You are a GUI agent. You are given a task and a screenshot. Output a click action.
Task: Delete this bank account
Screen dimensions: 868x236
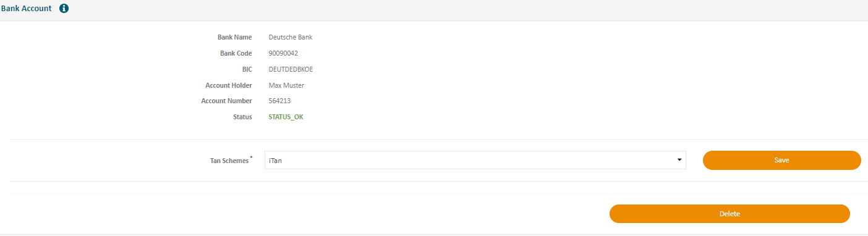coord(730,214)
